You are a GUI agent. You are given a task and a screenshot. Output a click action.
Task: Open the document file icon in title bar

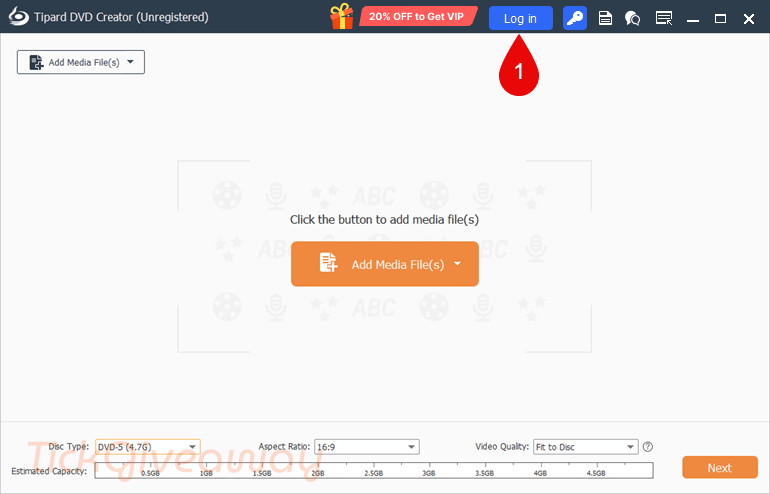click(x=605, y=19)
